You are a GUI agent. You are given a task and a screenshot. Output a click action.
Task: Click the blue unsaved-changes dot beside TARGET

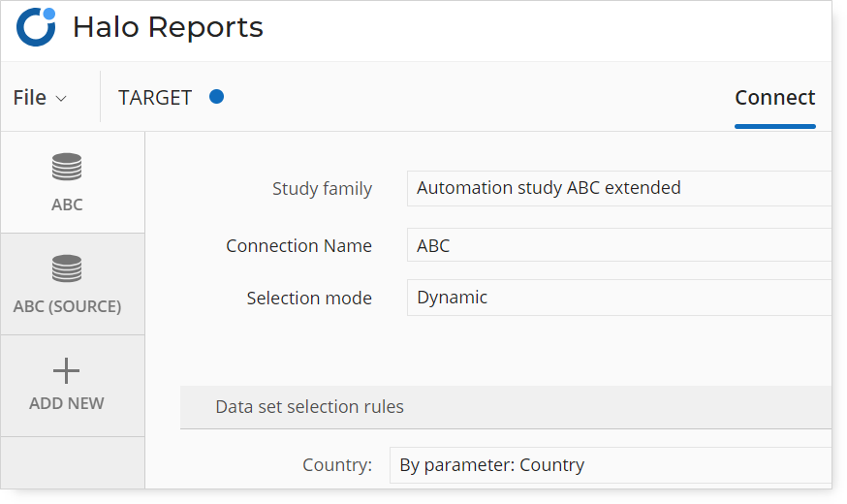(x=217, y=97)
